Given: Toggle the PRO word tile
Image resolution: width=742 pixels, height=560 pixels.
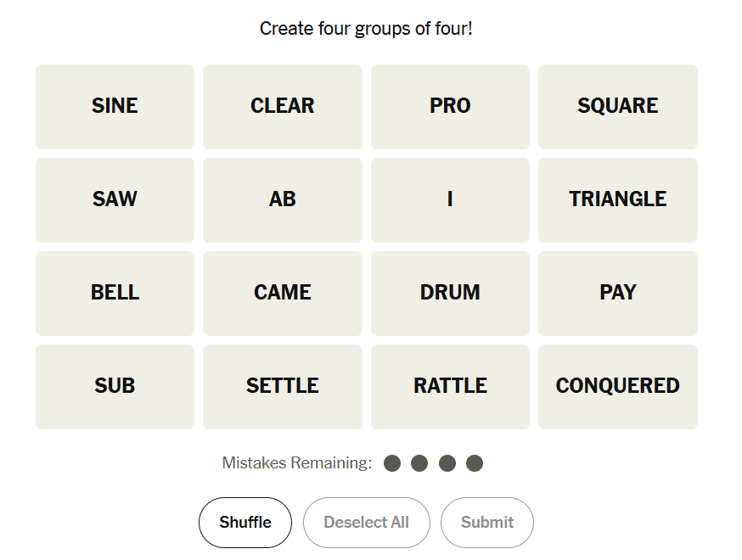Looking at the screenshot, I should [450, 107].
